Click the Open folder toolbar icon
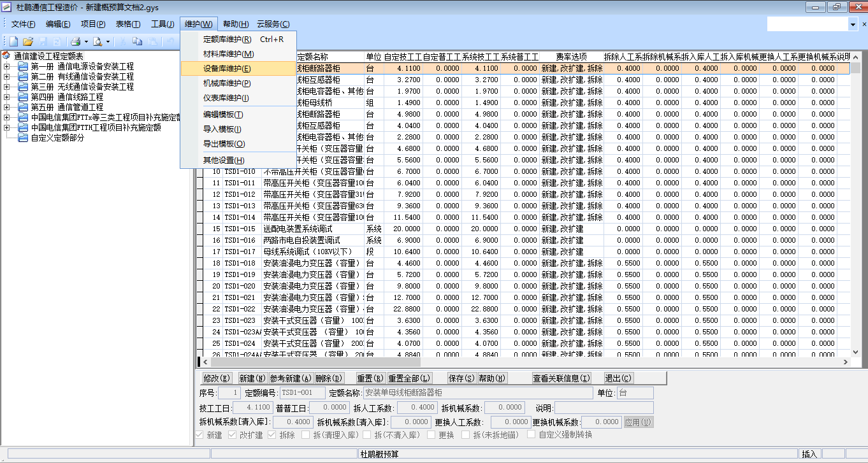The height and width of the screenshot is (463, 868). (x=28, y=41)
